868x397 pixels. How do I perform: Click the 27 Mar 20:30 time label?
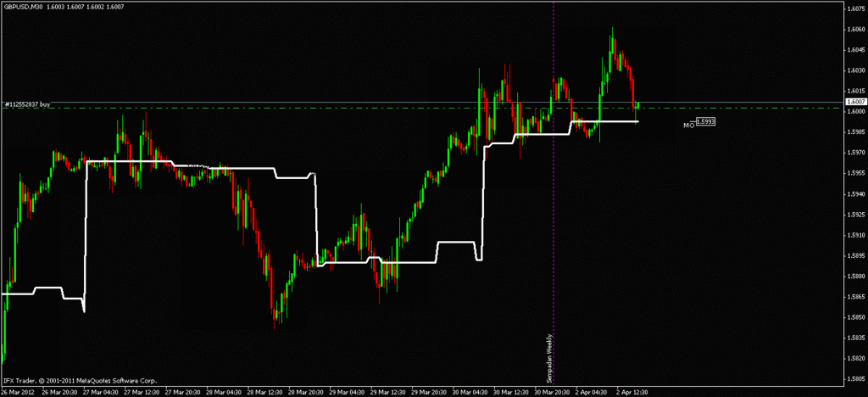click(181, 391)
